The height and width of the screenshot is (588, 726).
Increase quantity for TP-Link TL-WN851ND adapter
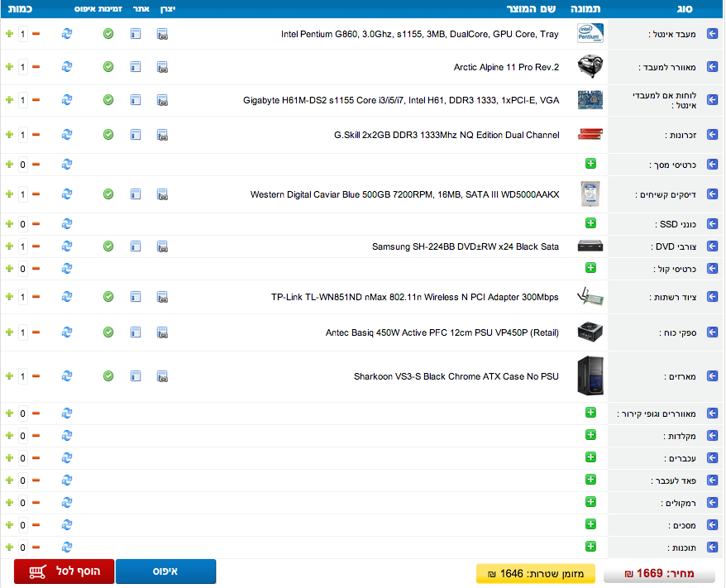pos(9,297)
